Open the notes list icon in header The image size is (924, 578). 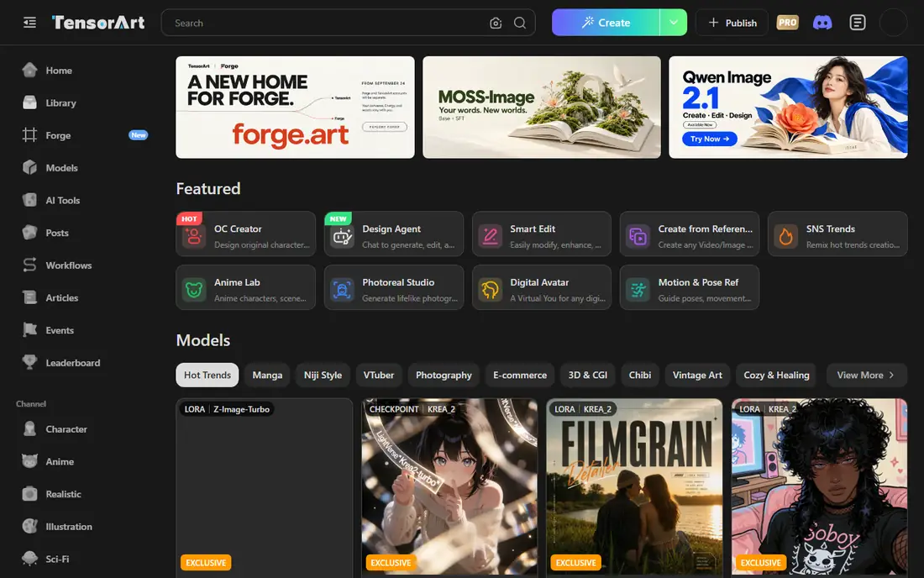pos(858,23)
